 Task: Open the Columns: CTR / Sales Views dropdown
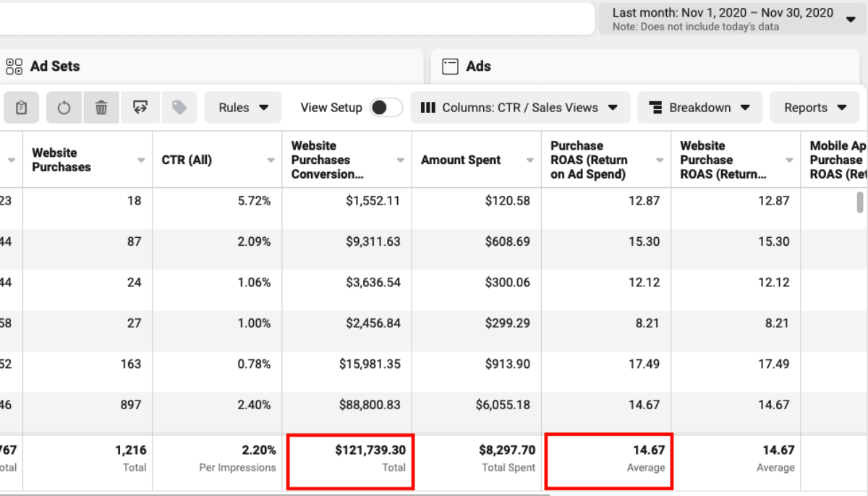[x=519, y=108]
